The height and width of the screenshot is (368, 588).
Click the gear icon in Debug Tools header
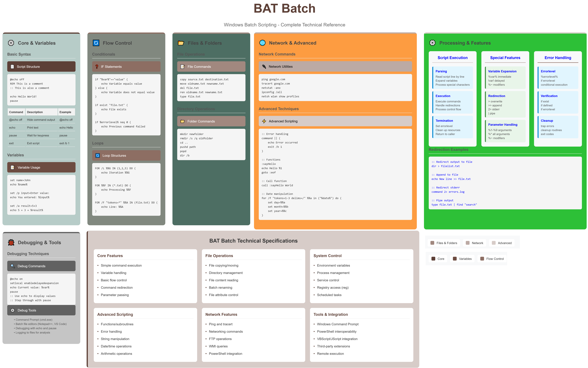point(12,310)
